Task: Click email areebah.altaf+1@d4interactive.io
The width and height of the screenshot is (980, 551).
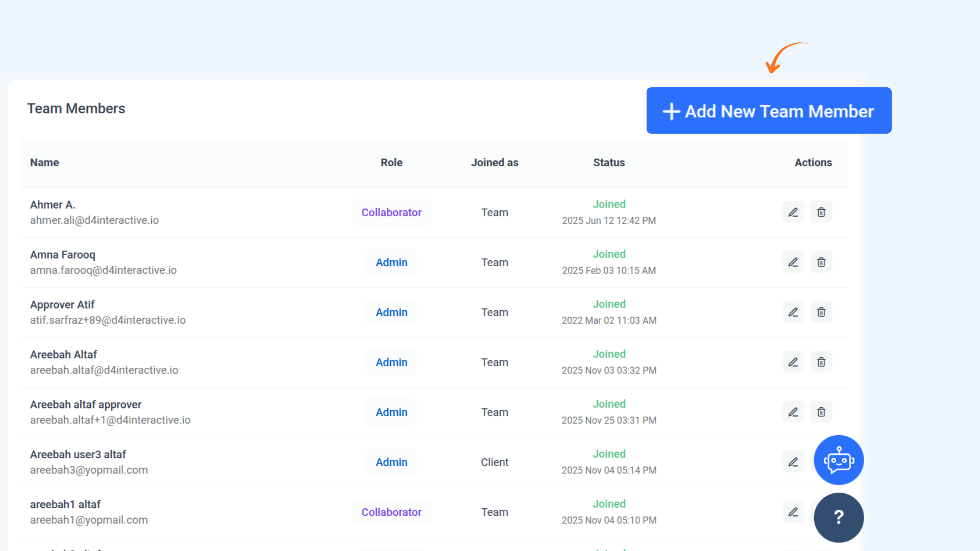Action: (x=110, y=420)
